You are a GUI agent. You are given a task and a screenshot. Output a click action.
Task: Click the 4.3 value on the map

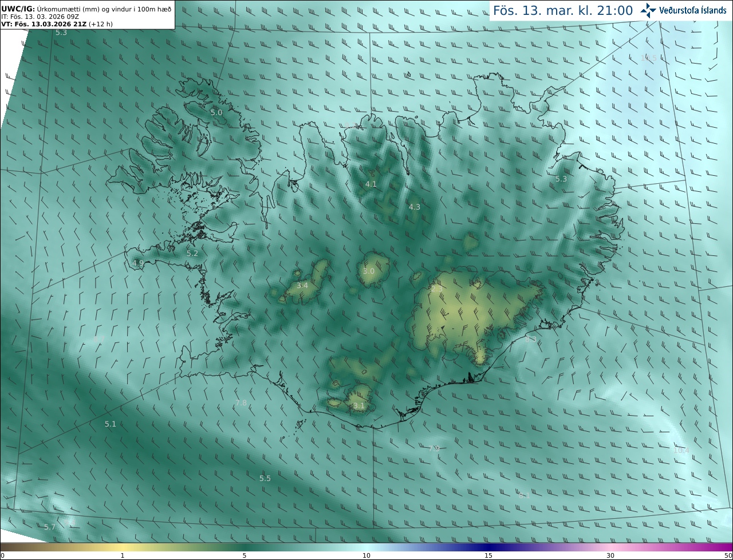(415, 207)
